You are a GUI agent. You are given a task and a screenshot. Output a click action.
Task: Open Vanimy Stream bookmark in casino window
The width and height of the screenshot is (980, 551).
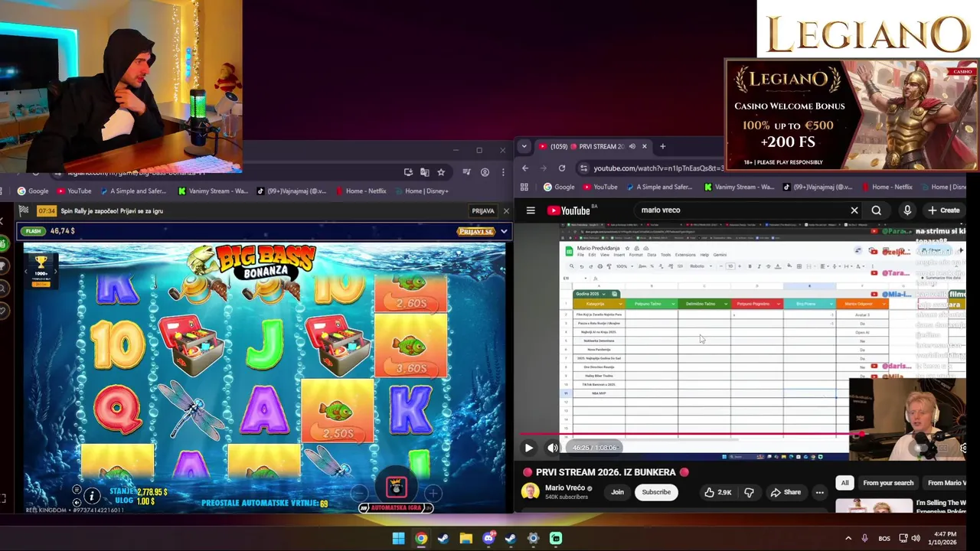coord(213,191)
